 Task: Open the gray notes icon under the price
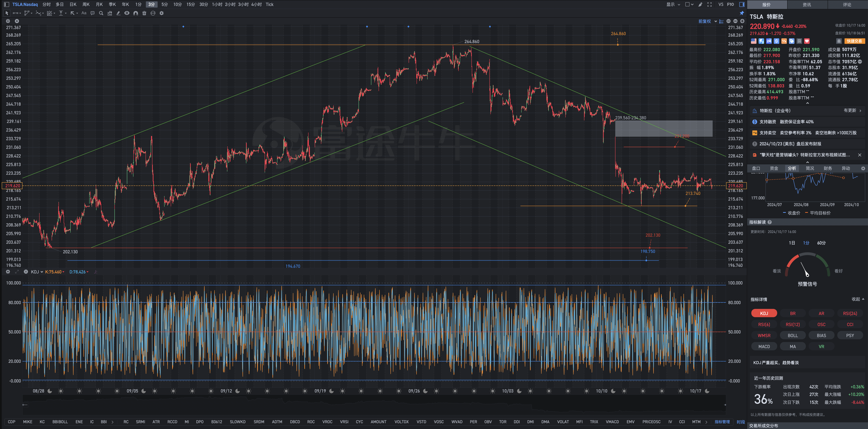tap(799, 41)
